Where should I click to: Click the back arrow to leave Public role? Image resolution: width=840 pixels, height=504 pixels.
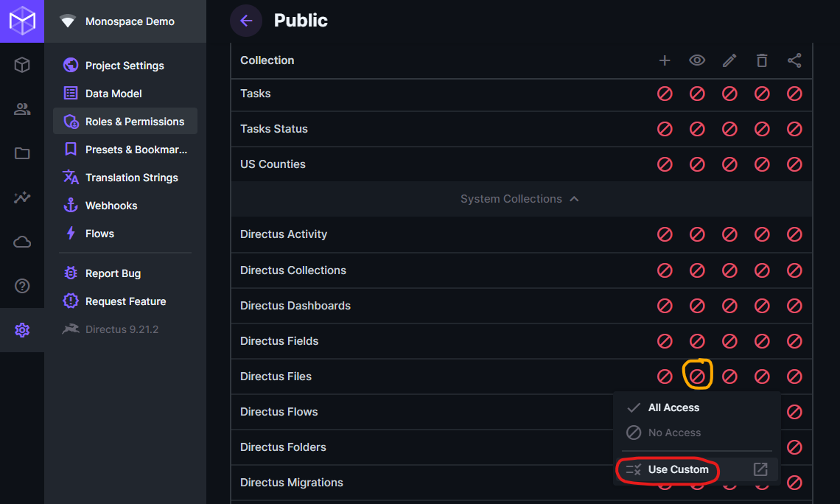pyautogui.click(x=246, y=21)
